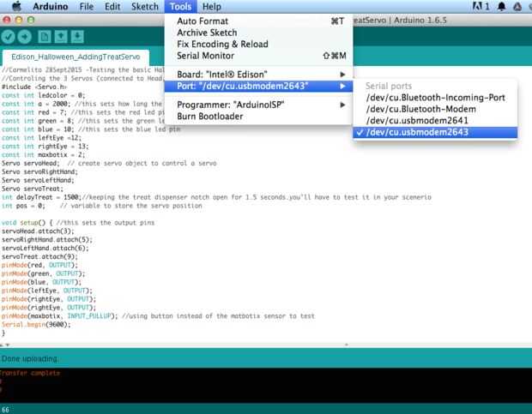The image size is (532, 414).
Task: Click the green zoom window button
Action: (x=31, y=20)
